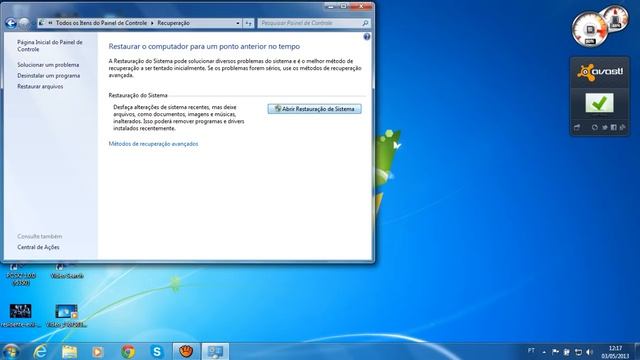Click the Facebook icon in avast gadget
Viewport: 640px width, 360px height.
coord(613,127)
